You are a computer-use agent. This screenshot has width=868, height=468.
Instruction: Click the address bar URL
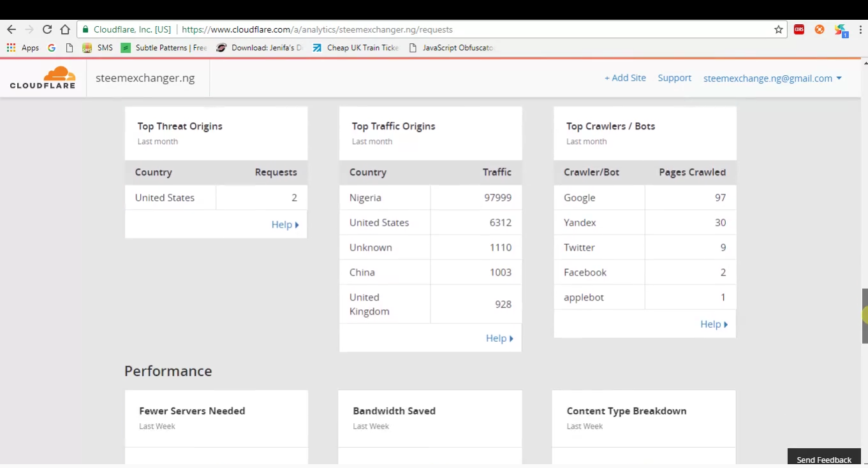pyautogui.click(x=317, y=29)
